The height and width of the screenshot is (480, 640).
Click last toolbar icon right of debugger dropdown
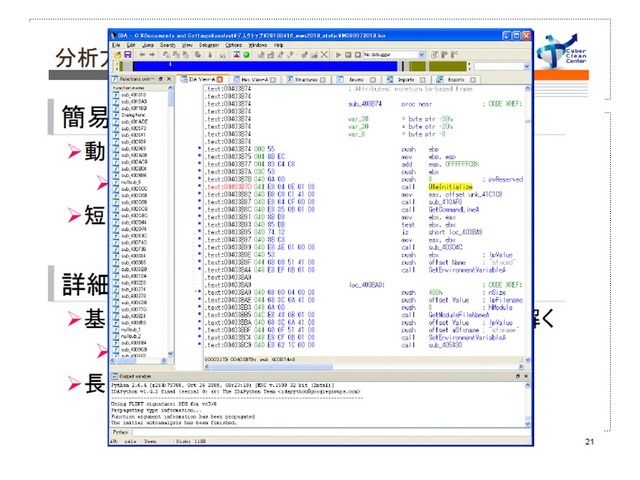coord(454,55)
